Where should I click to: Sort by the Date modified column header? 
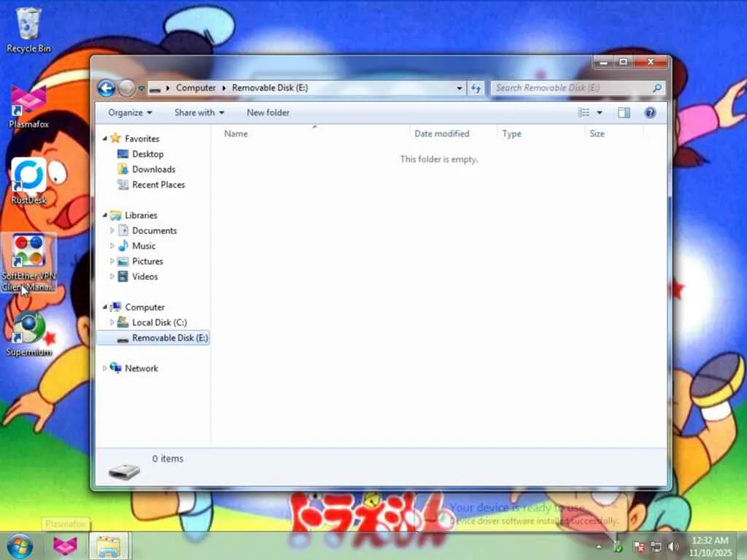point(453,134)
